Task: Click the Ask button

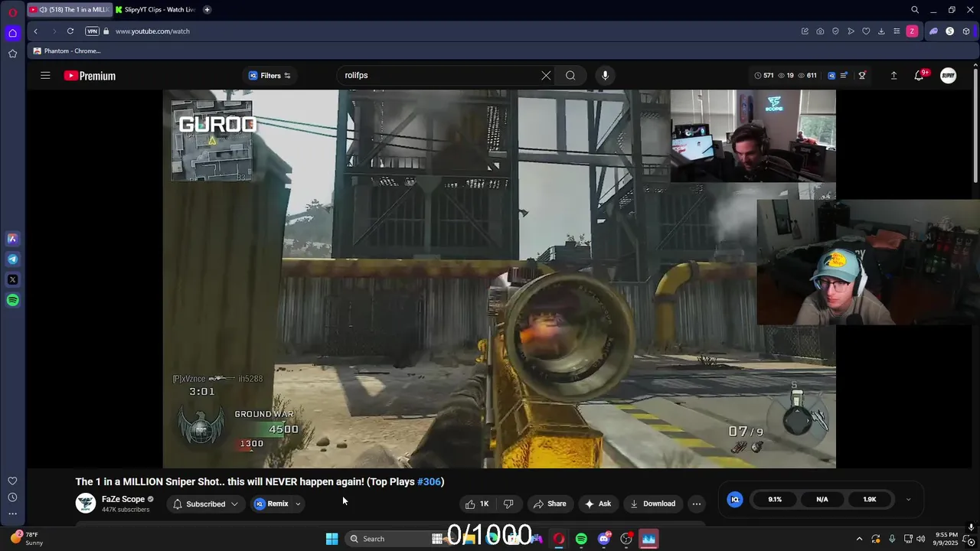Action: coord(598,504)
